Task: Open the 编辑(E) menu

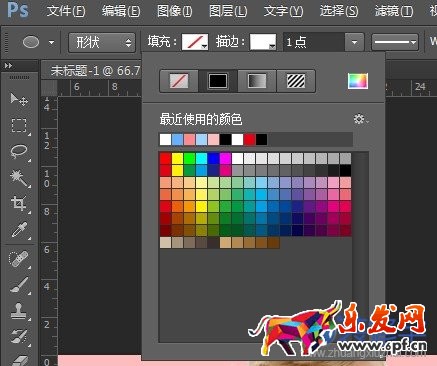Action: click(121, 11)
